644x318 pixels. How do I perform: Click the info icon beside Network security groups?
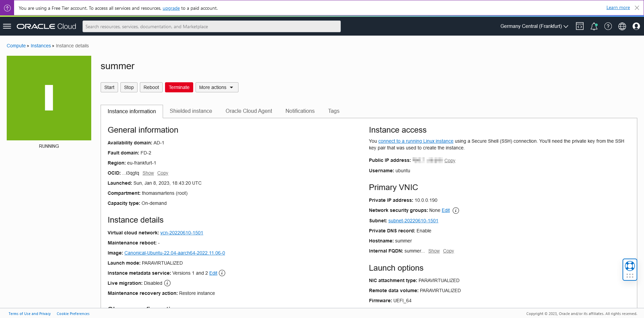tap(456, 211)
